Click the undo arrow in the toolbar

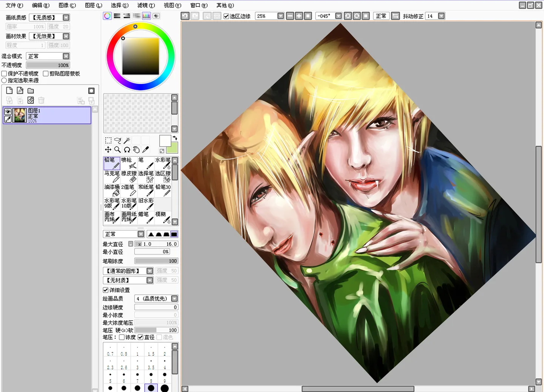tap(185, 16)
